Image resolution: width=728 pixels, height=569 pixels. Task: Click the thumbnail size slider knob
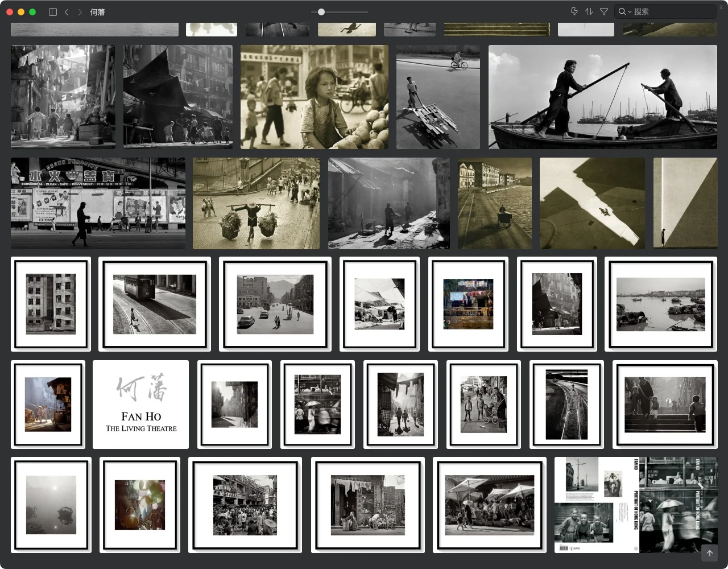click(321, 11)
